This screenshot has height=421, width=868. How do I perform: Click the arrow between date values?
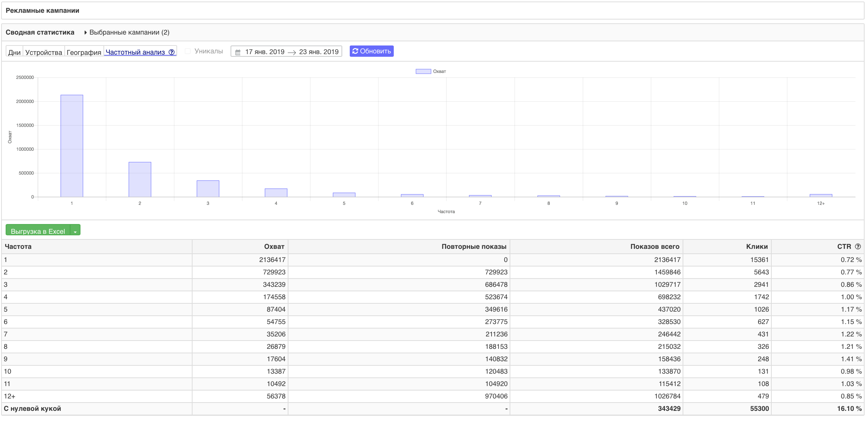click(291, 53)
